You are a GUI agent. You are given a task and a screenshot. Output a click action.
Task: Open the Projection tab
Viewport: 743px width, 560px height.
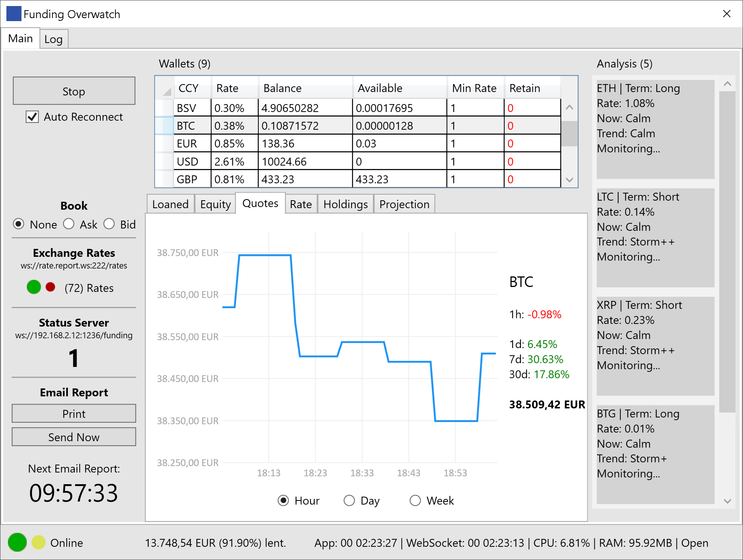404,204
